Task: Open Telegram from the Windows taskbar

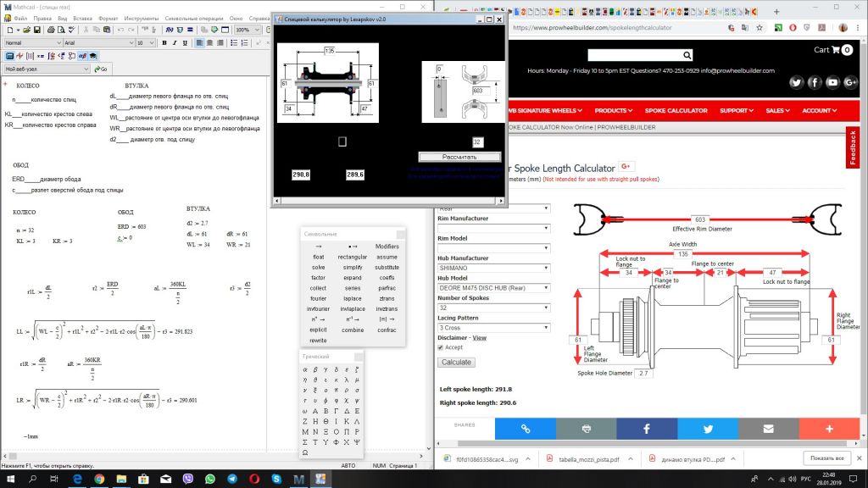Action: tap(232, 479)
